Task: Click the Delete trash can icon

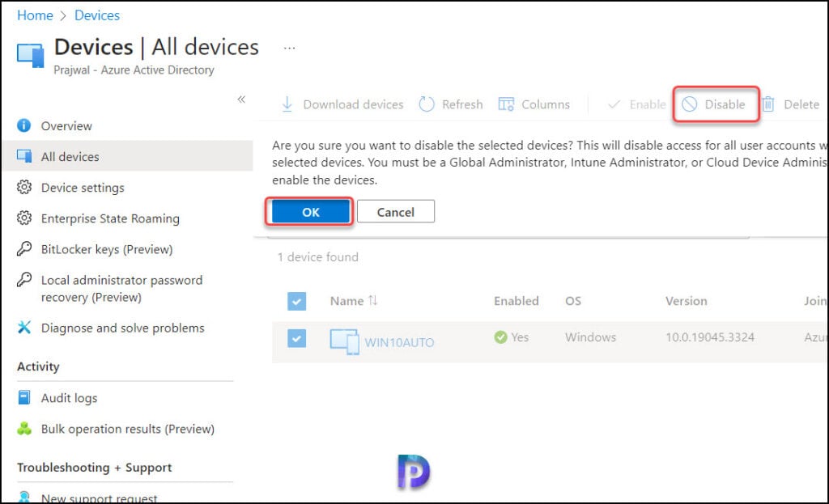Action: click(x=768, y=104)
